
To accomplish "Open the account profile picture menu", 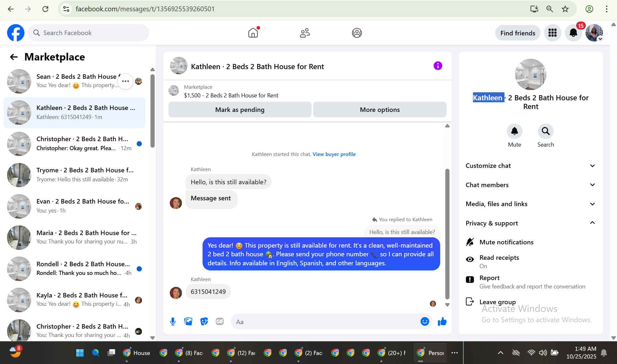I will pos(594,33).
